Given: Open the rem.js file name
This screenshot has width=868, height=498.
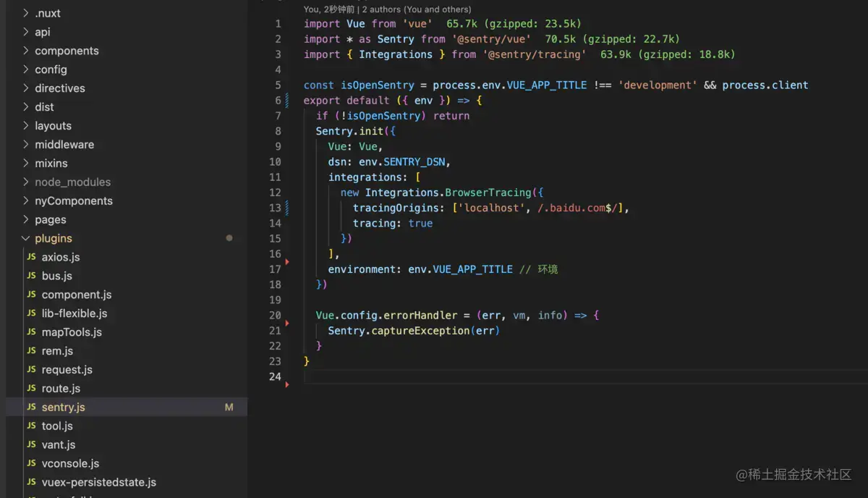Looking at the screenshot, I should pos(58,351).
